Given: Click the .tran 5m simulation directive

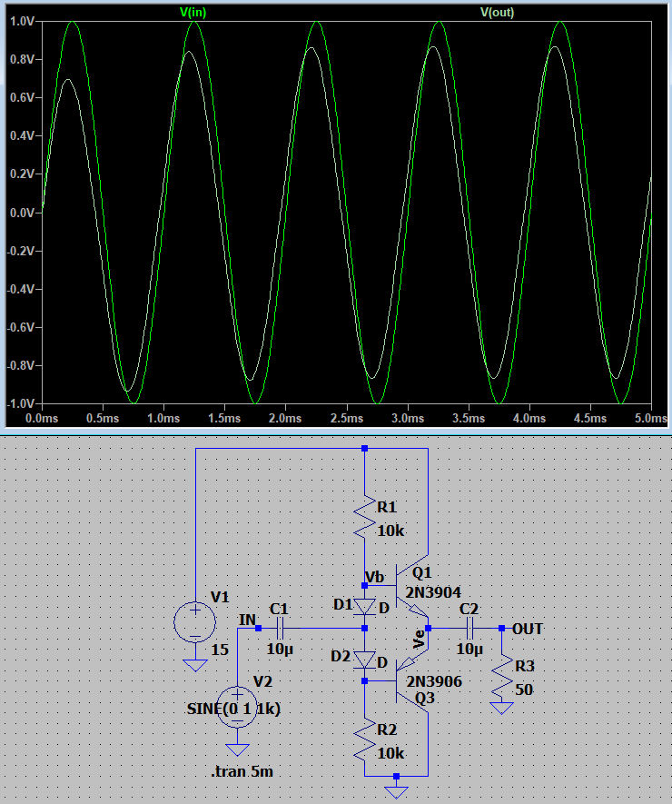Looking at the screenshot, I should coord(242,771).
